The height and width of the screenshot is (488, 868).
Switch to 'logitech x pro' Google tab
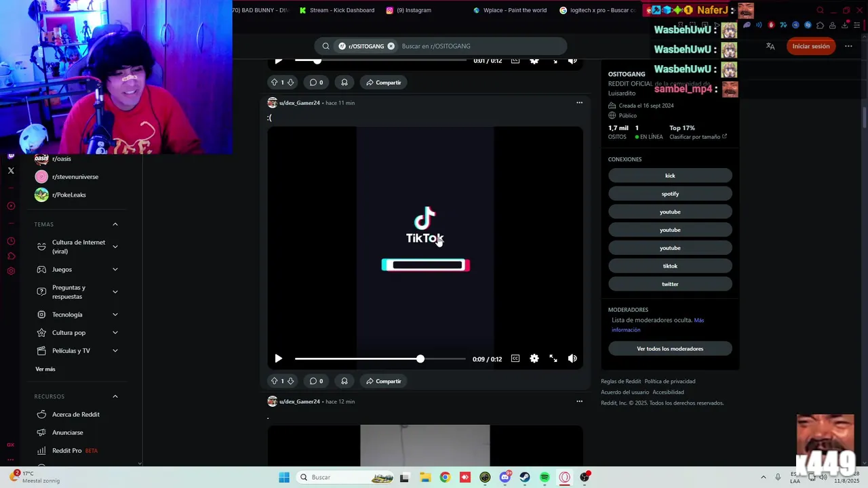click(597, 10)
